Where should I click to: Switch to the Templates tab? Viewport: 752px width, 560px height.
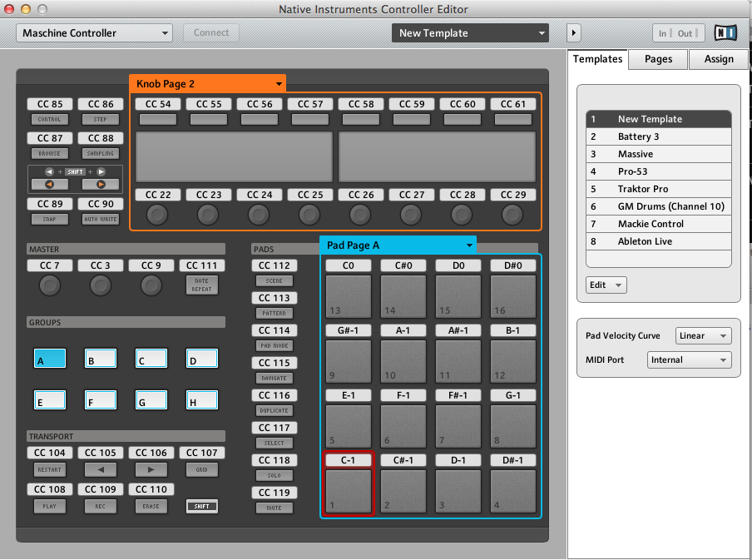click(597, 59)
